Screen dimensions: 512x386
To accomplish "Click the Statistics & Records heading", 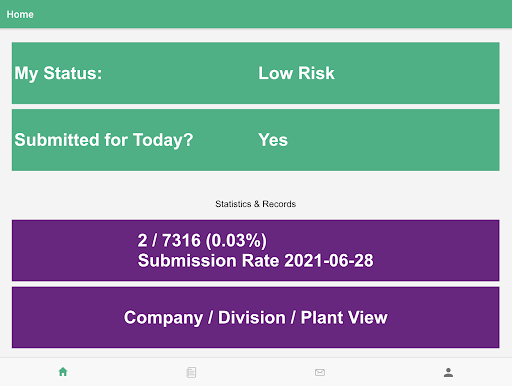I will (x=256, y=204).
